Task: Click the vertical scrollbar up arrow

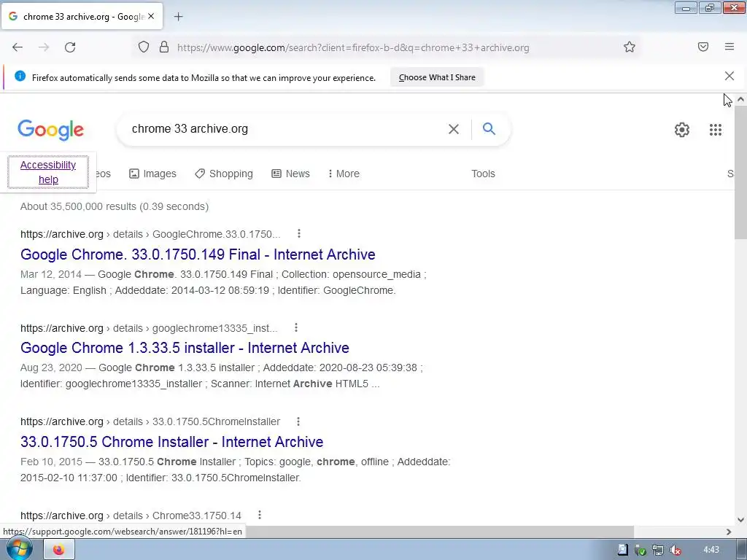Action: (x=740, y=99)
